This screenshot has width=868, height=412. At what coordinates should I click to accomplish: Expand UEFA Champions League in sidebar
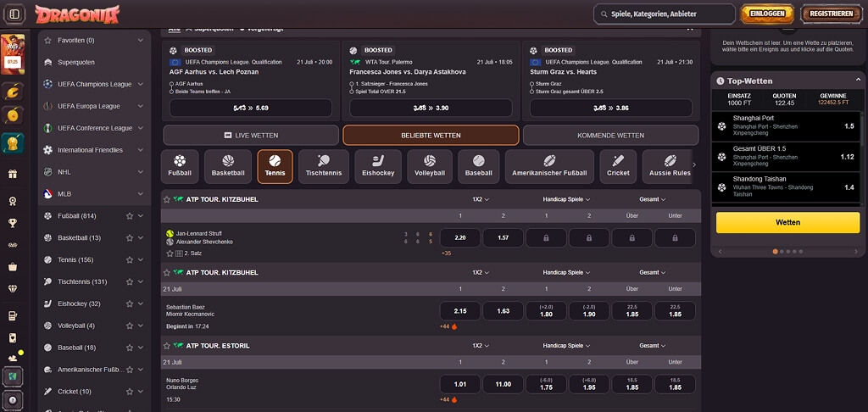pos(141,84)
